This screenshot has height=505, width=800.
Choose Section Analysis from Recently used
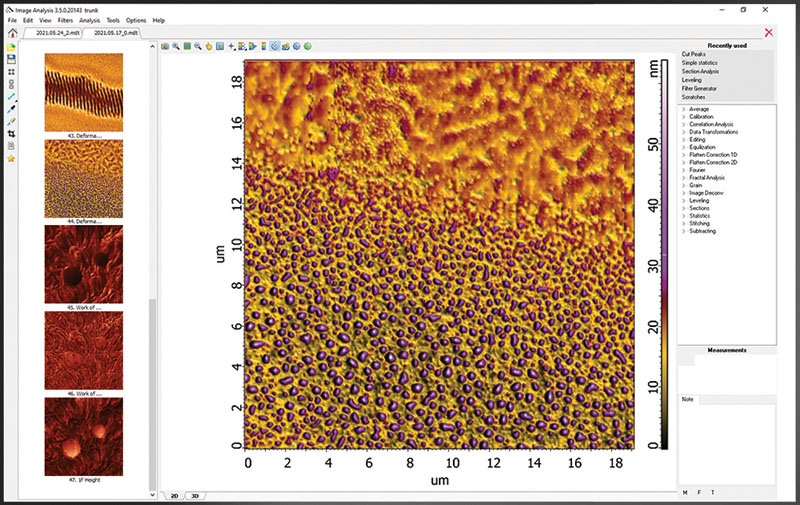coord(700,72)
